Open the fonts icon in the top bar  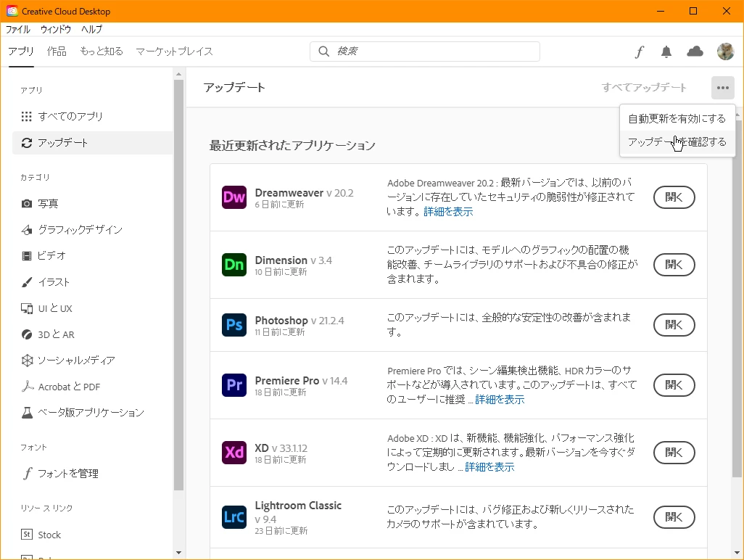coord(640,52)
